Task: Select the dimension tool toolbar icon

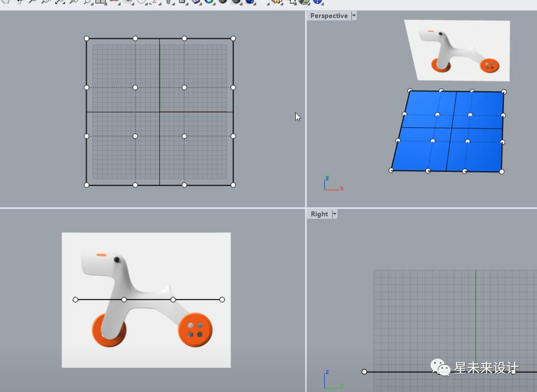Action: [x=292, y=2]
